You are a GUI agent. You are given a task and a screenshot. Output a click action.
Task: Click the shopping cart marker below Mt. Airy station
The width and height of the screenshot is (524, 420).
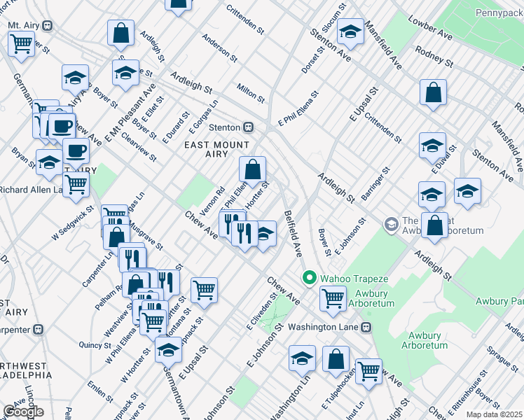(22, 45)
